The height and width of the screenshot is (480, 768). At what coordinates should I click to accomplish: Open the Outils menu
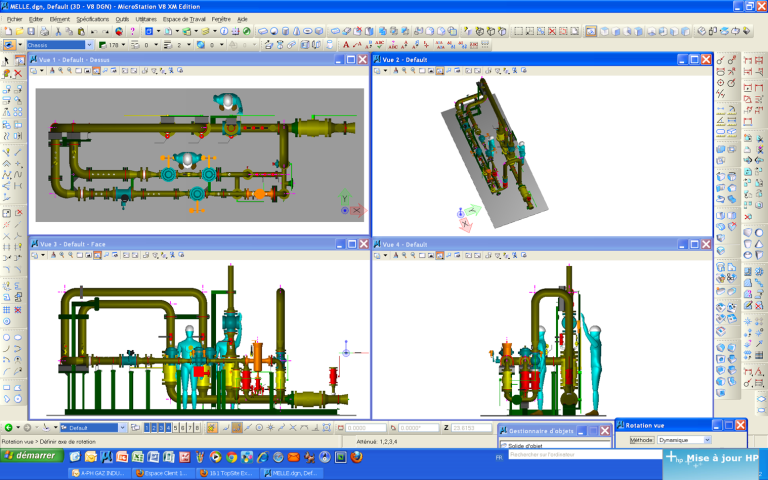click(122, 19)
